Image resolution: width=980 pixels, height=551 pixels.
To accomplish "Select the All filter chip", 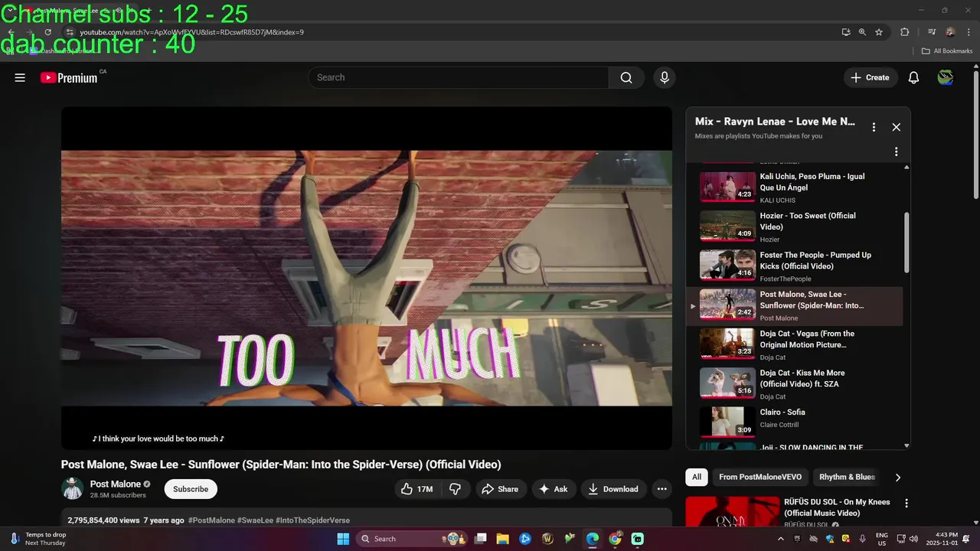I will tap(697, 477).
